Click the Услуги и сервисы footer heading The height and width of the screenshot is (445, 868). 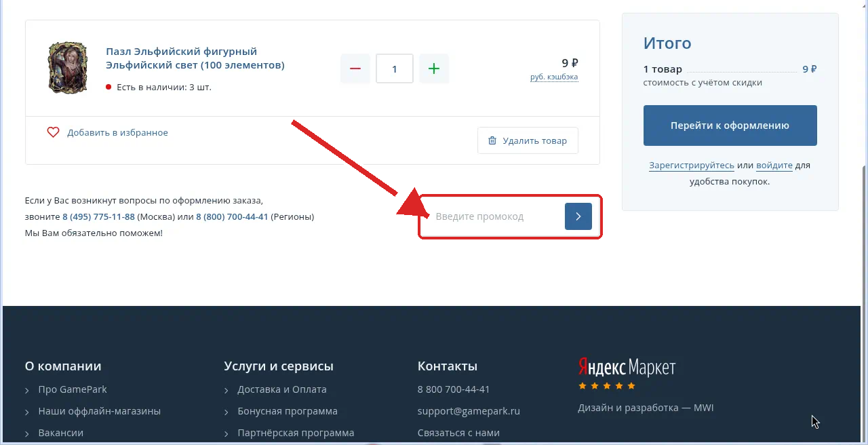click(279, 366)
